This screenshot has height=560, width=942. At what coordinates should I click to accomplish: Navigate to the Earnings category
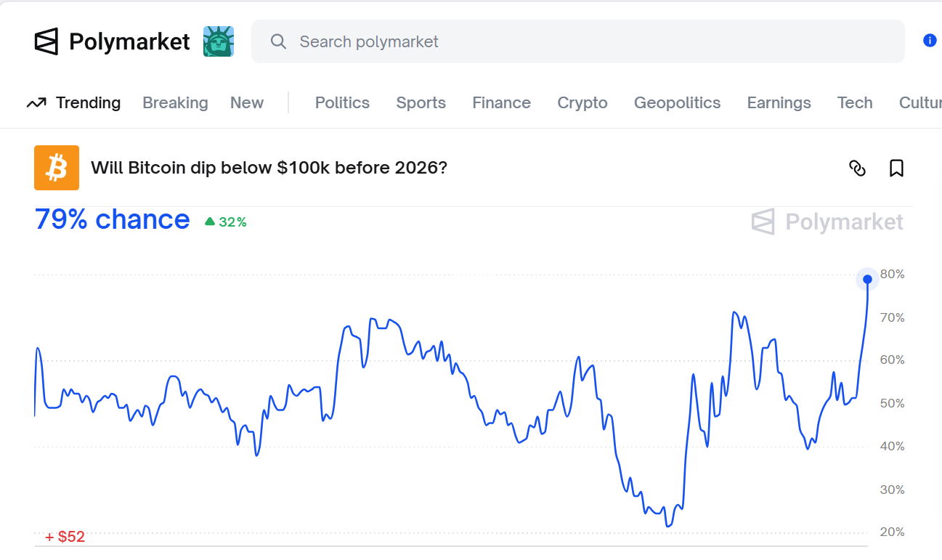pos(779,103)
